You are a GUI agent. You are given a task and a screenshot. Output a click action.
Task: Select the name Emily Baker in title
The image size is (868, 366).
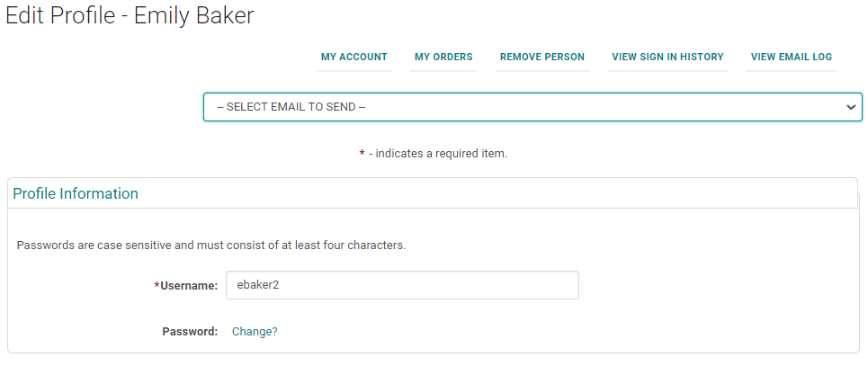[193, 17]
